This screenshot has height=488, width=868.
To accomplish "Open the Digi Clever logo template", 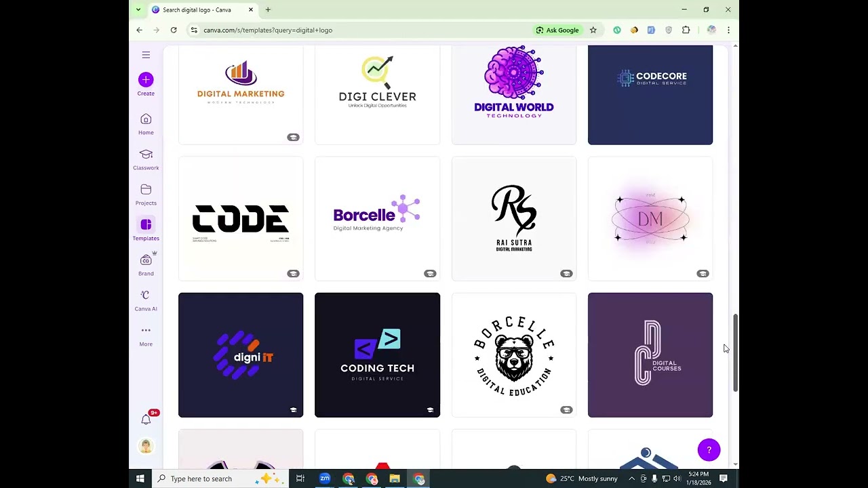I will point(377,95).
